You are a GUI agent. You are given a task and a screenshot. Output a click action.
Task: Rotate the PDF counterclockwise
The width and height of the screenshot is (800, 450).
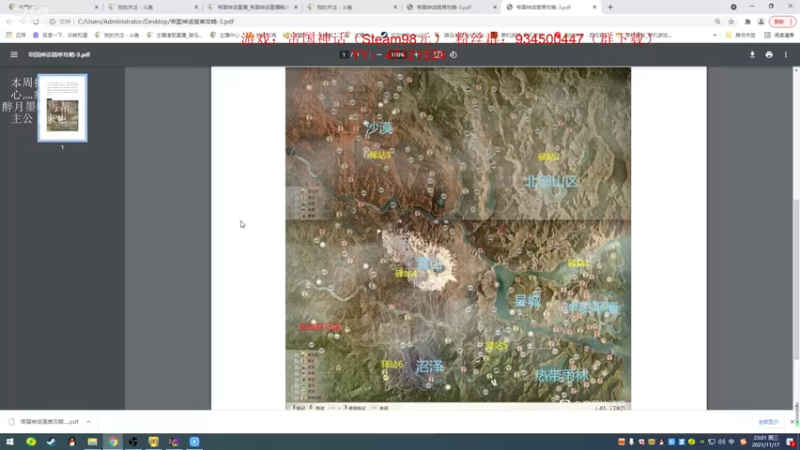pos(454,55)
